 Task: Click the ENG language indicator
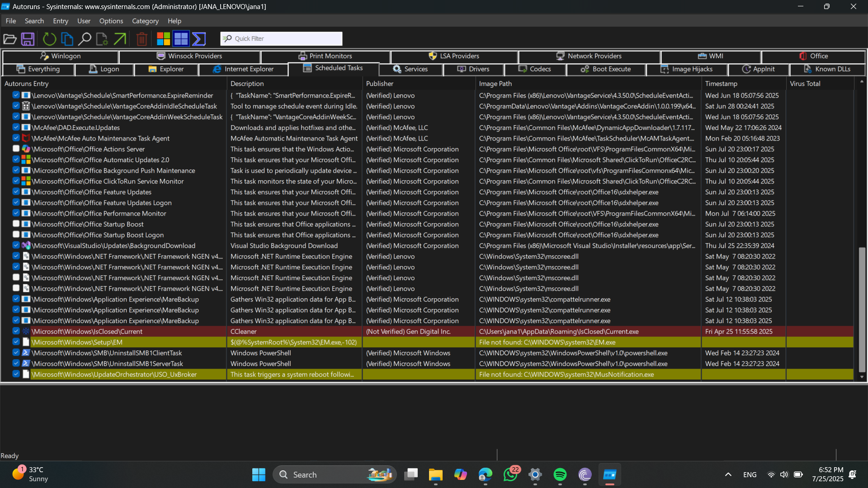(750, 474)
